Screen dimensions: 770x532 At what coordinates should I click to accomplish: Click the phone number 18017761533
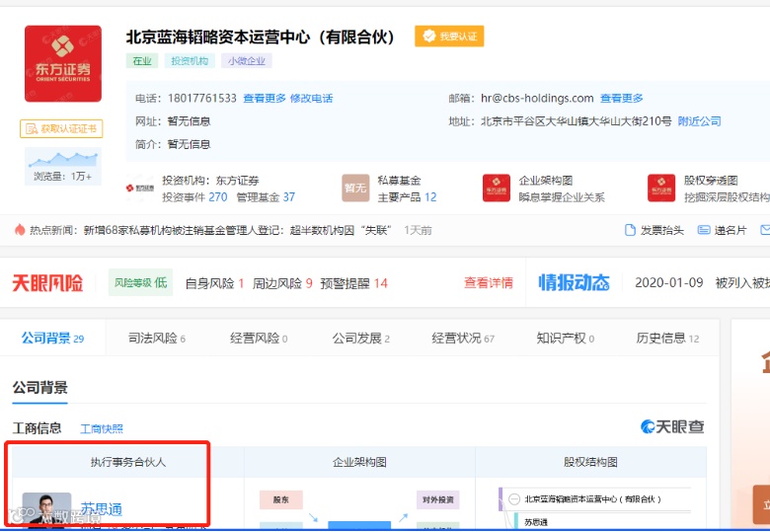click(x=202, y=98)
